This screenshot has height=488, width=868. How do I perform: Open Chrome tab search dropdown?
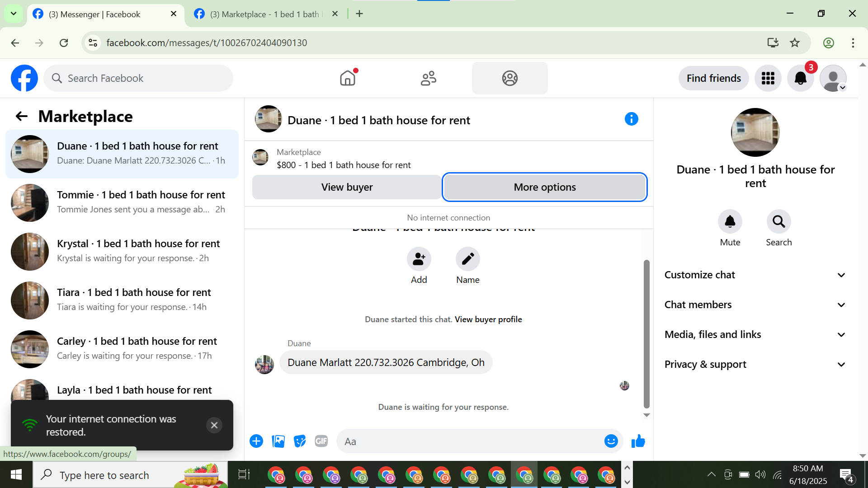pyautogui.click(x=14, y=14)
